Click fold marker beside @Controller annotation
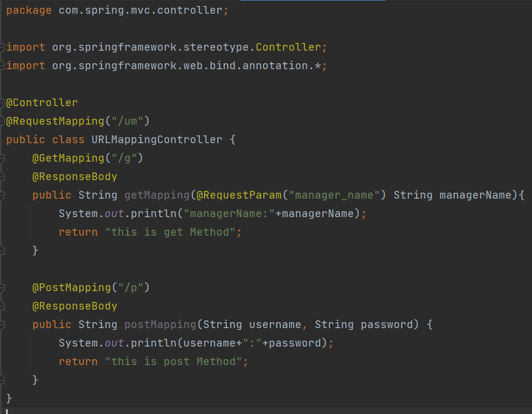The height and width of the screenshot is (414, 532). pos(3,103)
